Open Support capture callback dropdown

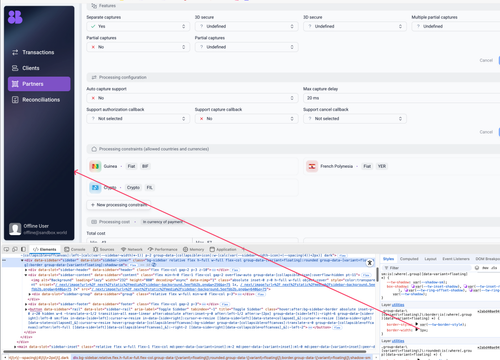(x=246, y=119)
